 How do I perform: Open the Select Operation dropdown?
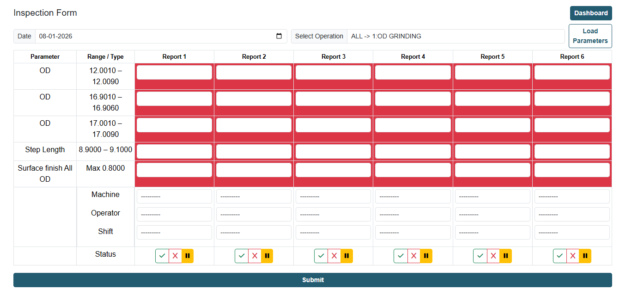(455, 36)
